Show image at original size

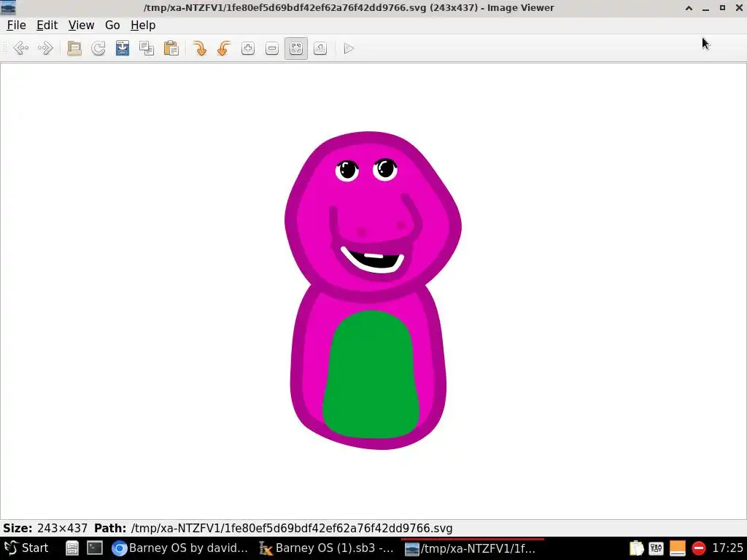320,48
